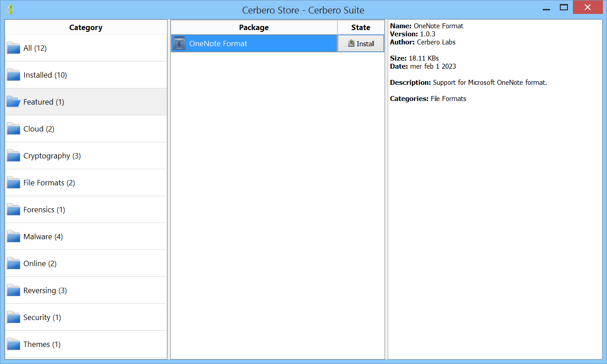Click the Themes folder icon
Image resolution: width=607 pixels, height=364 pixels.
(x=13, y=344)
